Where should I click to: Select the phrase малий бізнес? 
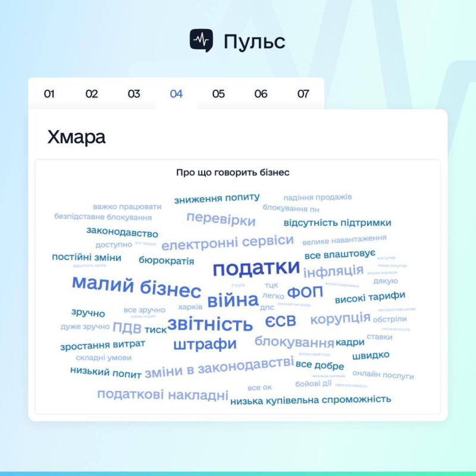pyautogui.click(x=136, y=286)
